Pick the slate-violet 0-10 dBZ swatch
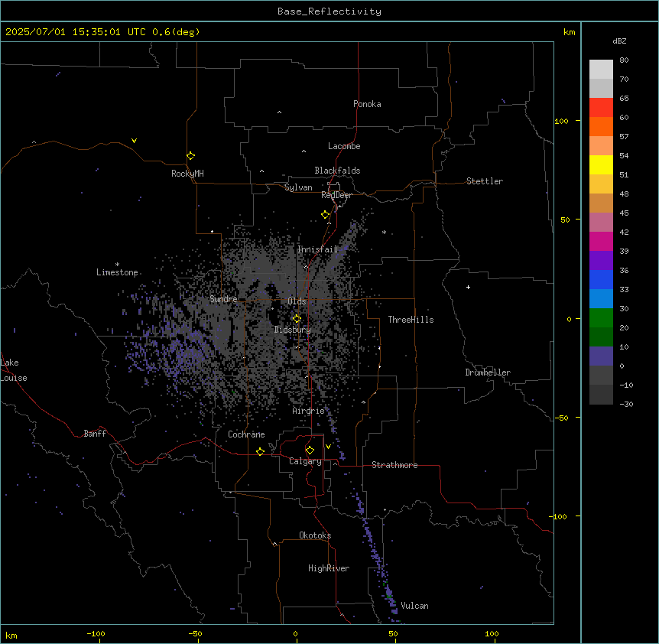Screen dimensions: 659x644 601,356
